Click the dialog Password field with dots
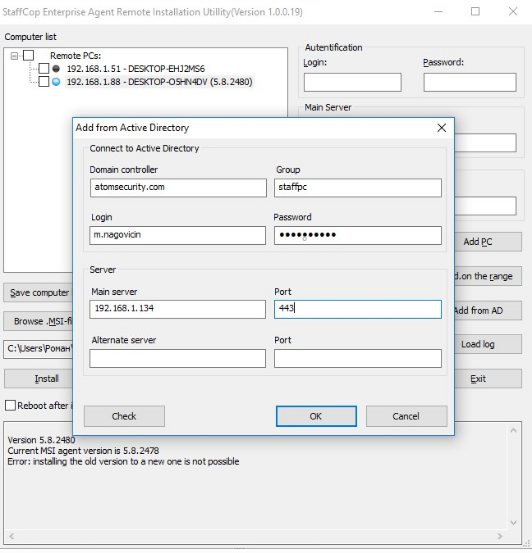This screenshot has width=532, height=553. 358,235
